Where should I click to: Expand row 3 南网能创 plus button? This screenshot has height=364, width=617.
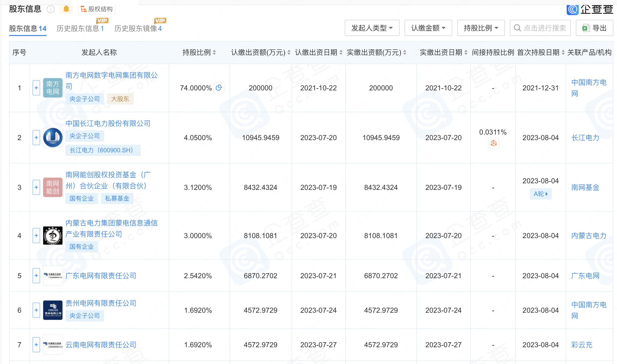click(36, 187)
